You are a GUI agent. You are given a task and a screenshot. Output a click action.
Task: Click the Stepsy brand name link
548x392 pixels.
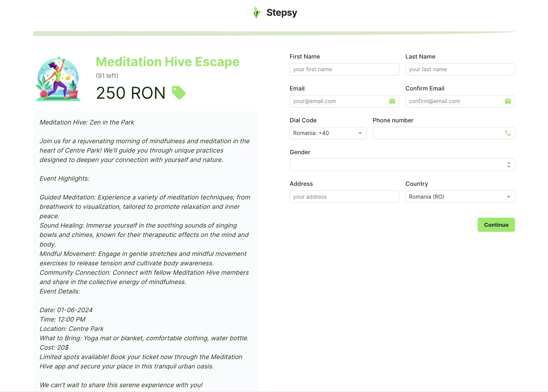[281, 13]
